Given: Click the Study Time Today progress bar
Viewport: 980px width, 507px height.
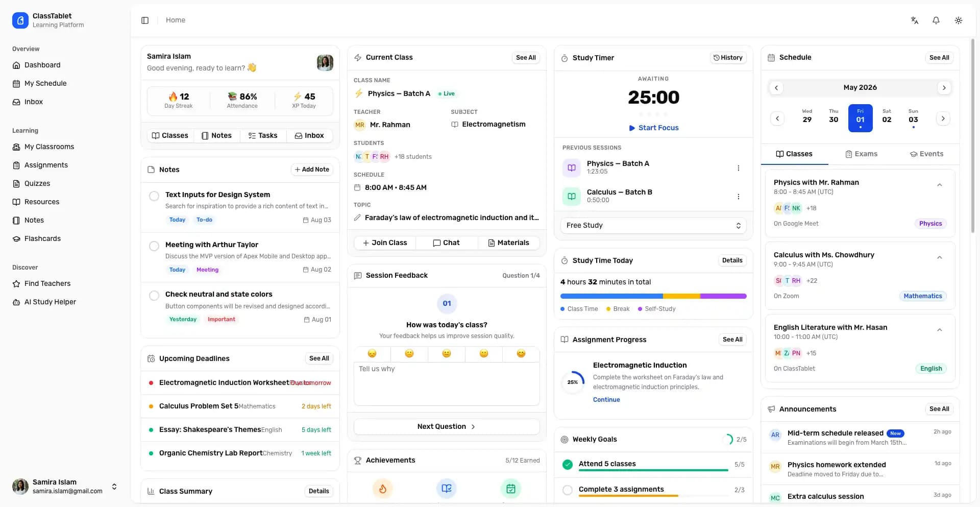Looking at the screenshot, I should pos(653,296).
